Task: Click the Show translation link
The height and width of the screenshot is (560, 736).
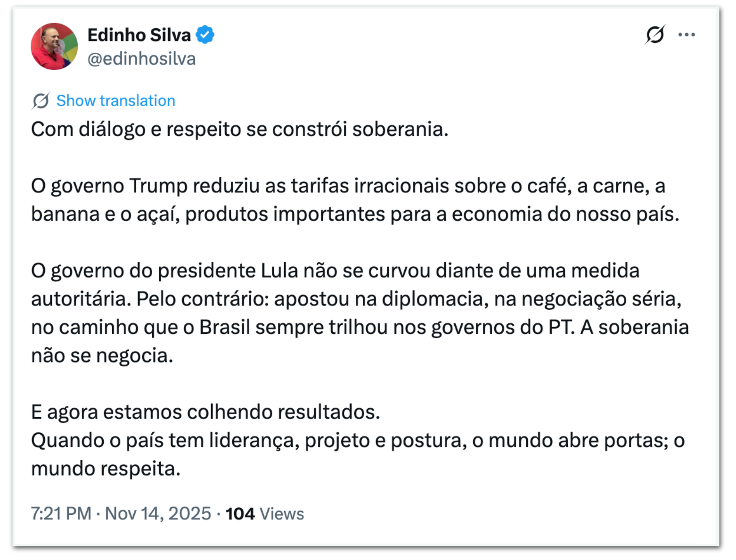Action: [115, 101]
